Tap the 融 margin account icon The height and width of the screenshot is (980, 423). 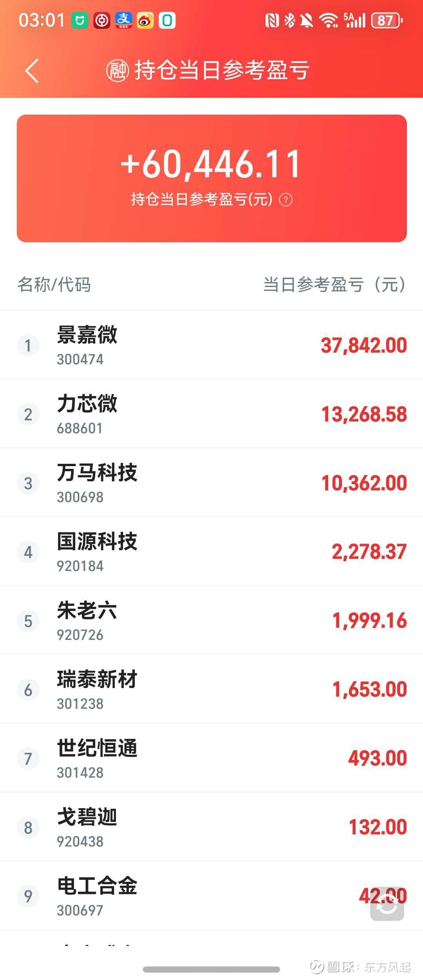point(117,71)
